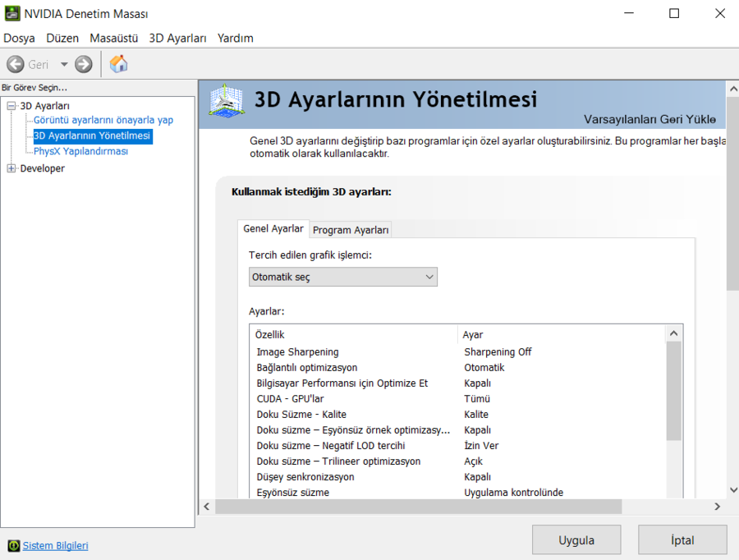This screenshot has width=739, height=560.
Task: Collapse the 3D Ayarları tree node
Action: click(11, 106)
